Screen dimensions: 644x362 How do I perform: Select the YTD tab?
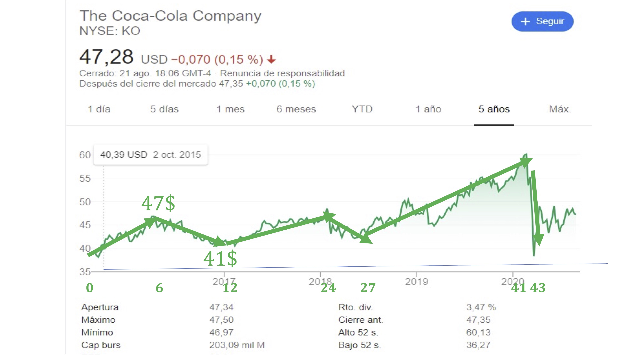point(362,109)
